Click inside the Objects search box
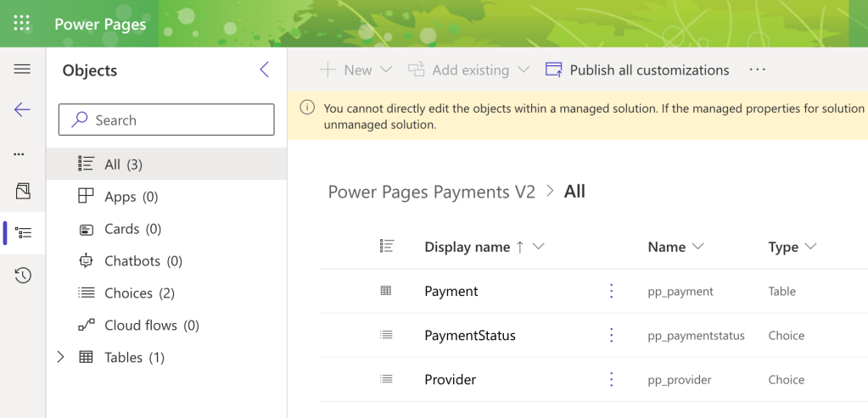The height and width of the screenshot is (418, 868). tap(166, 120)
